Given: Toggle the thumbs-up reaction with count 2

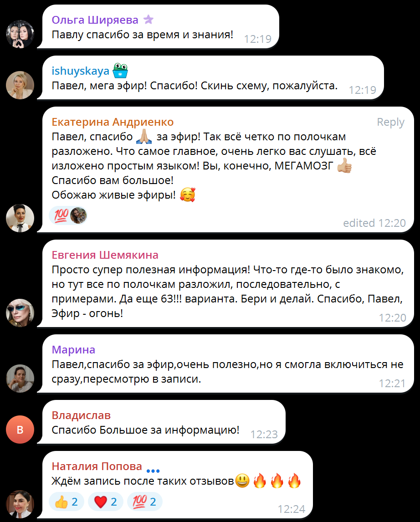Looking at the screenshot, I should pyautogui.click(x=67, y=502).
